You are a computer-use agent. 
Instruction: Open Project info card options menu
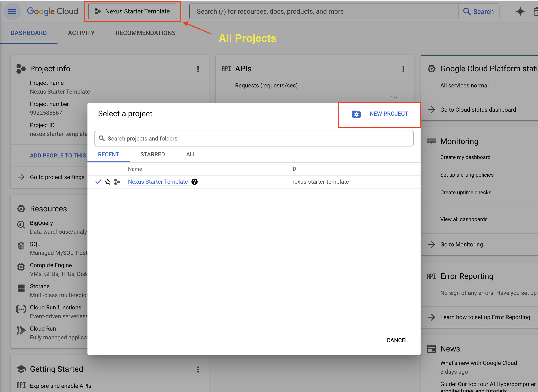(x=198, y=69)
